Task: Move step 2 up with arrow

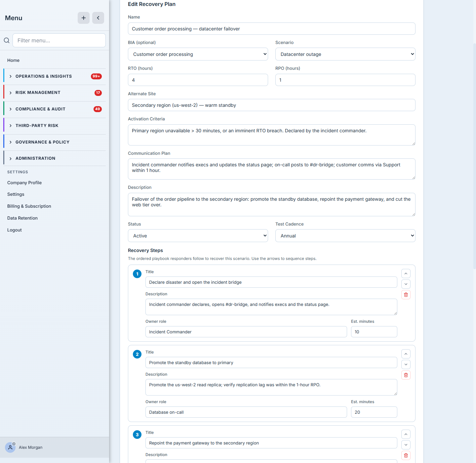Action: 406,354
